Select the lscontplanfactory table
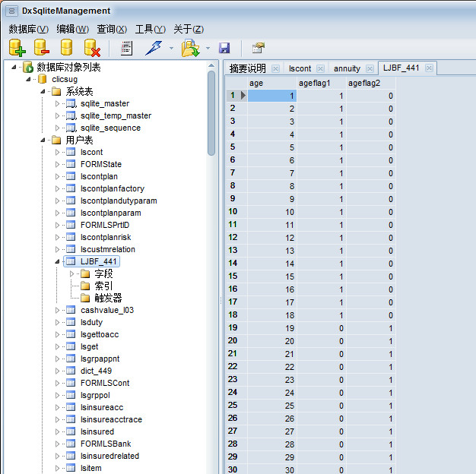This screenshot has height=474, width=476. pos(113,188)
